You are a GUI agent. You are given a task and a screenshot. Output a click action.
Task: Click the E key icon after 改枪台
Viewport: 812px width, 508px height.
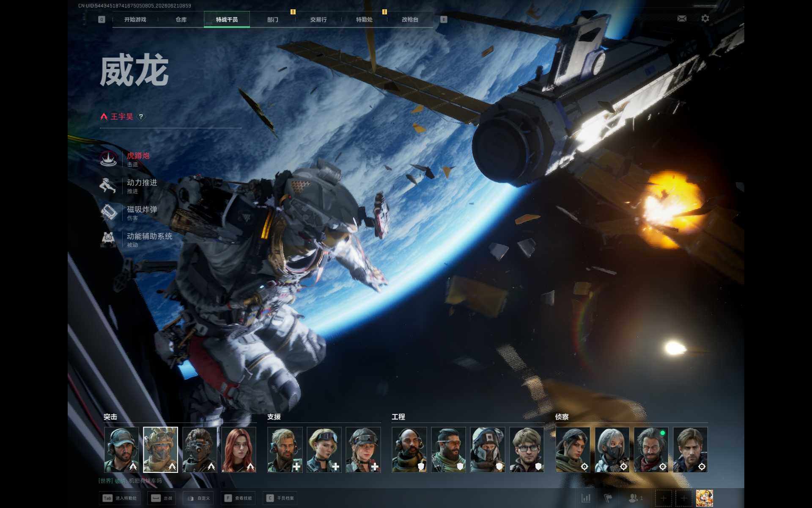click(444, 19)
